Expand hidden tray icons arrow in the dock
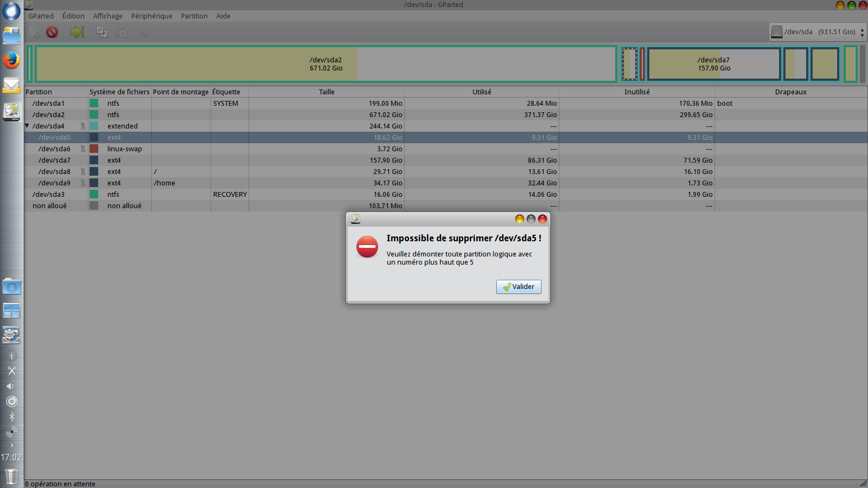This screenshot has height=488, width=868. coord(11,445)
